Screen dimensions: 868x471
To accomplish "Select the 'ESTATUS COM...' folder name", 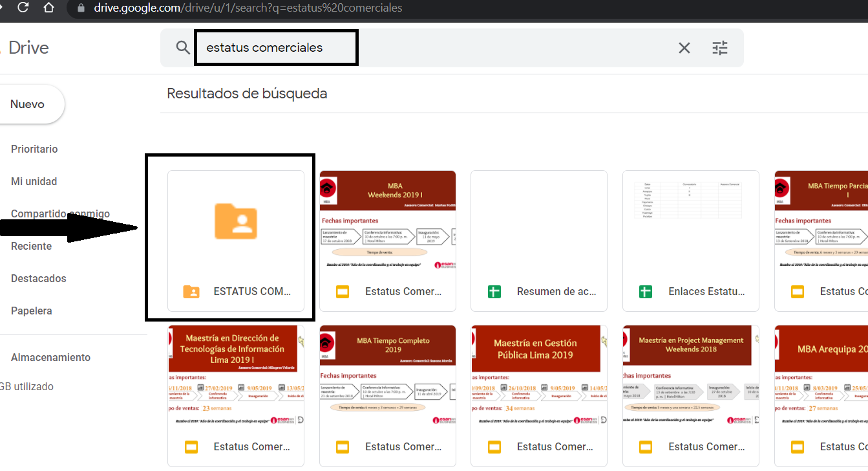I will click(x=252, y=292).
